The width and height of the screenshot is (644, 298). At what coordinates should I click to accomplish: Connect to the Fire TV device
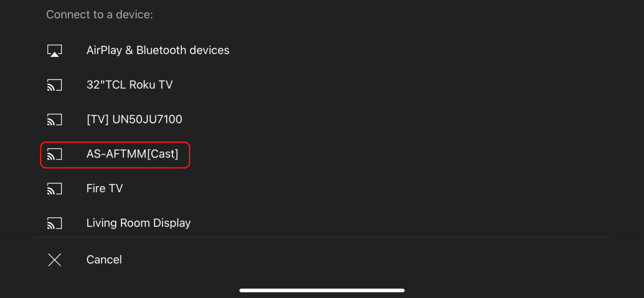(104, 188)
